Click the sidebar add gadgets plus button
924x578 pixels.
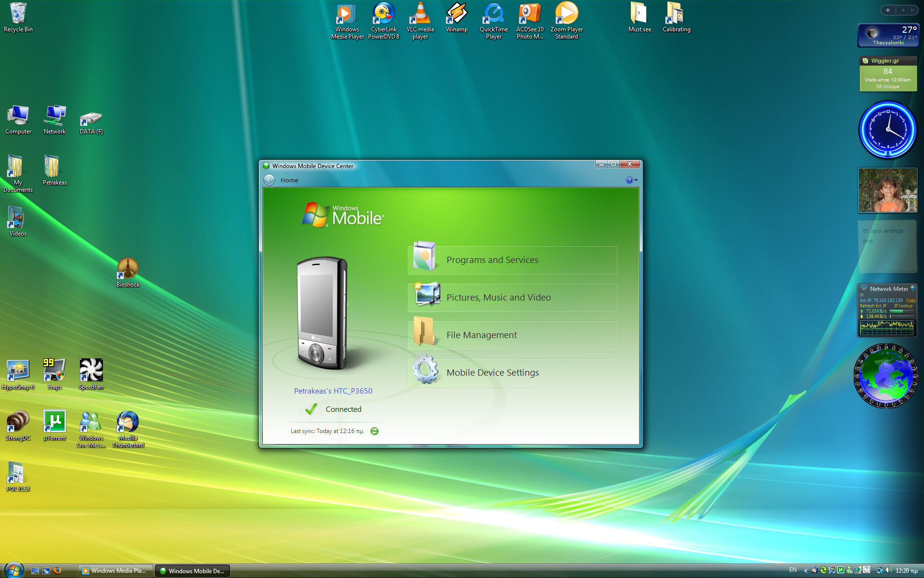tap(888, 10)
